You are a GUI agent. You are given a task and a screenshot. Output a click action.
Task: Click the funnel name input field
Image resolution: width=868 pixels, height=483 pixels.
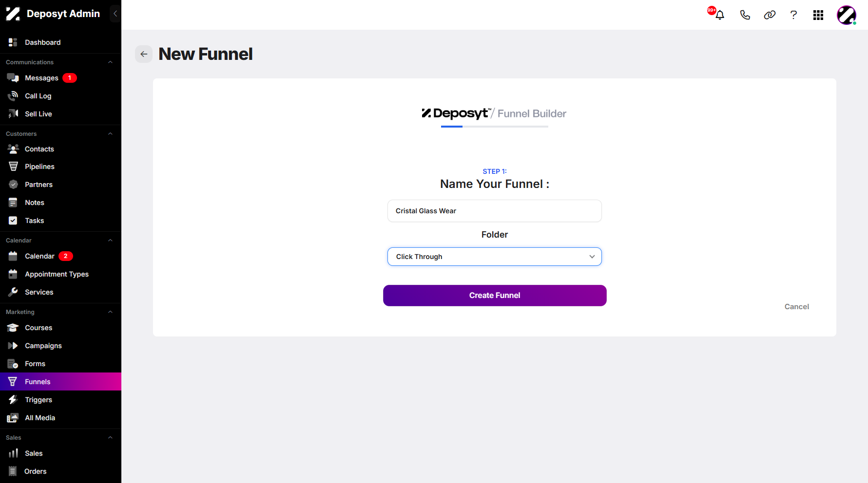(495, 211)
